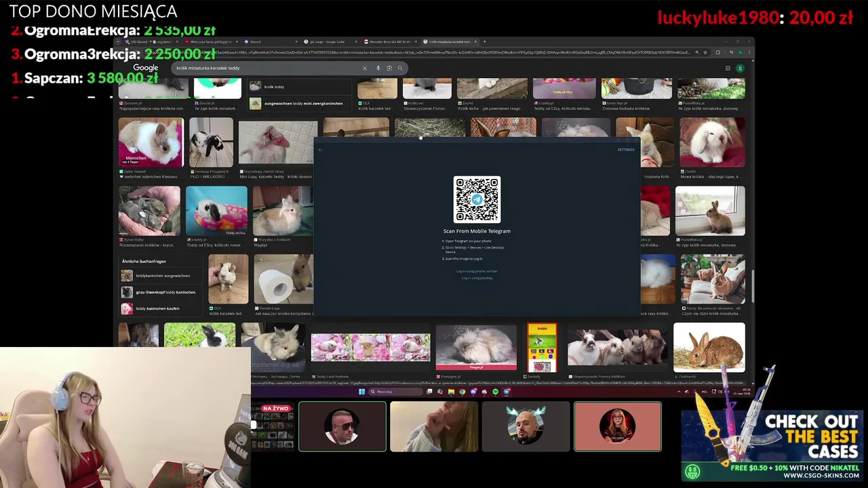The image size is (868, 488).
Task: Open Telegram from the Windows taskbar
Action: (x=506, y=391)
